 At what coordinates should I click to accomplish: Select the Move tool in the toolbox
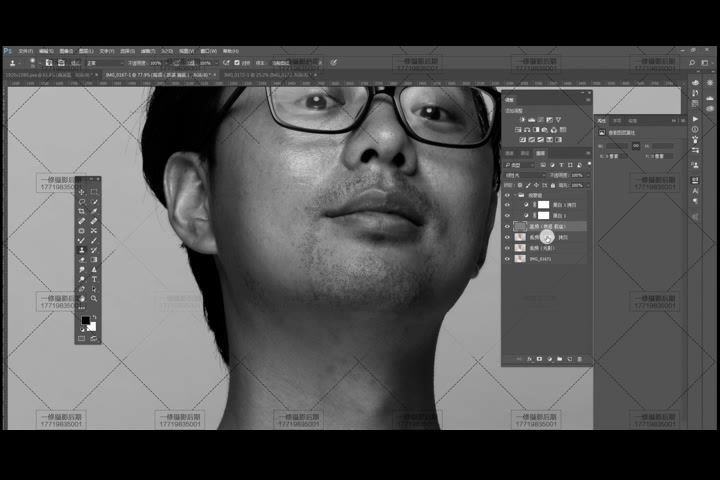(82, 192)
